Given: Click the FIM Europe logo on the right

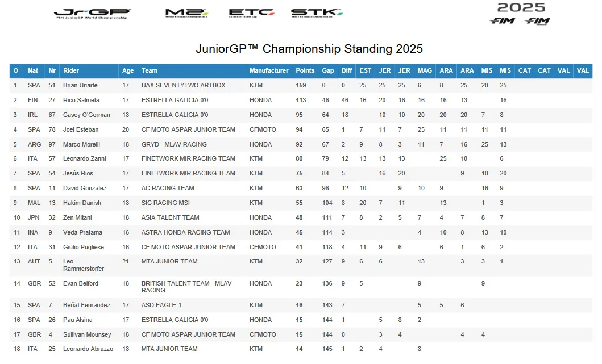Looking at the screenshot, I should click(537, 21).
